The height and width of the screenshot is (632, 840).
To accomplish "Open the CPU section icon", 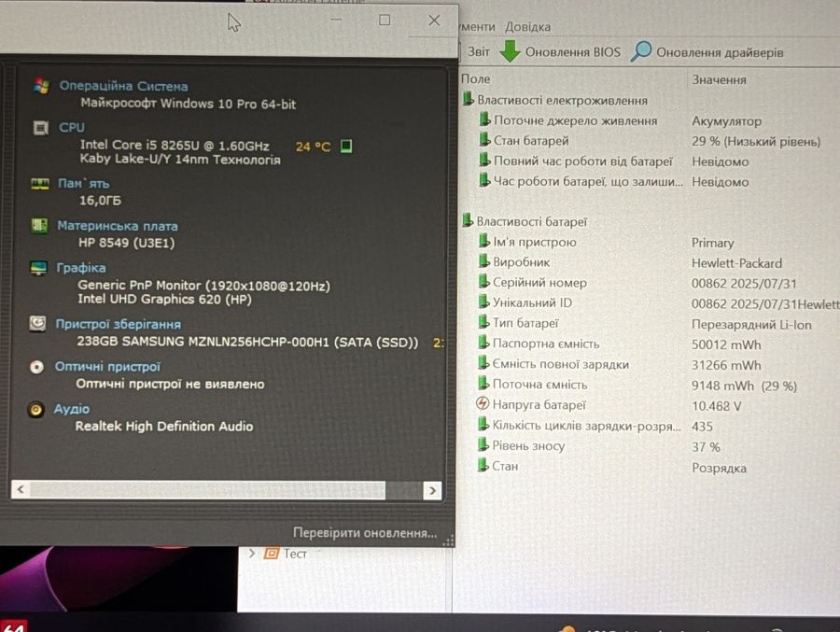I will (41, 128).
